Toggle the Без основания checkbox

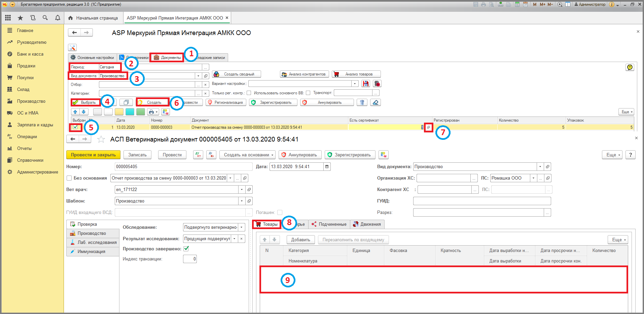pos(69,178)
